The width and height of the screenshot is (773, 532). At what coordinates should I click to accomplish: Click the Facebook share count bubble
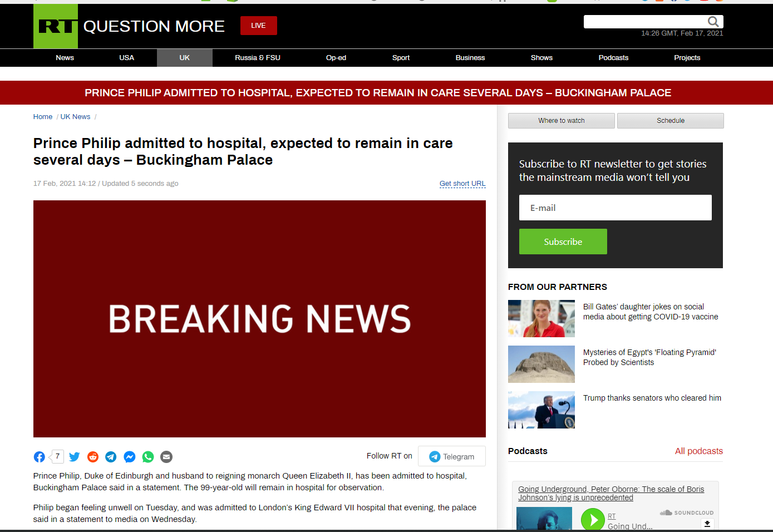[57, 456]
